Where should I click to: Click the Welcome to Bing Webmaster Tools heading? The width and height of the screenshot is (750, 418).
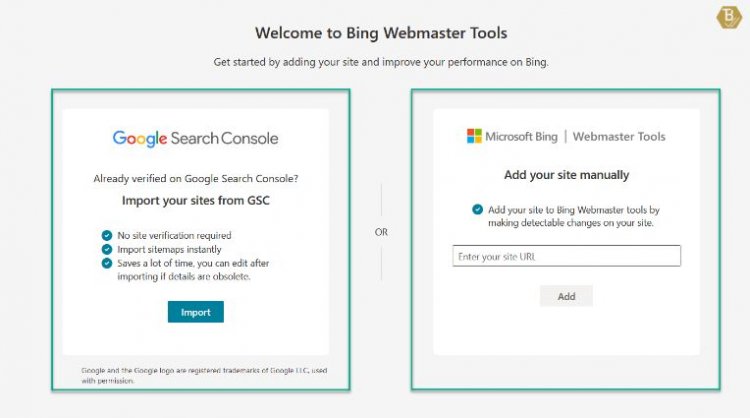(x=381, y=33)
